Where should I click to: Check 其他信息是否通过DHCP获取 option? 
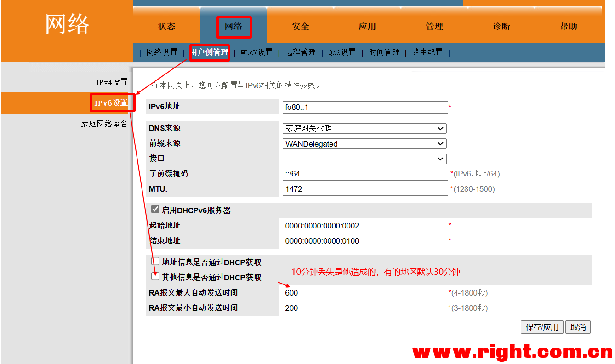[155, 277]
